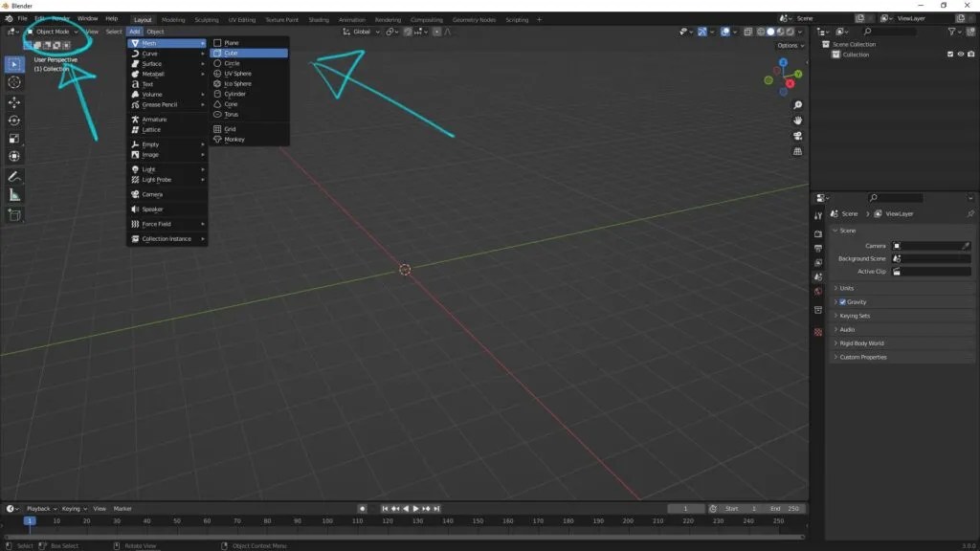Expand the Units section in Scene properties
Screen dimensions: 980x551
(x=847, y=288)
